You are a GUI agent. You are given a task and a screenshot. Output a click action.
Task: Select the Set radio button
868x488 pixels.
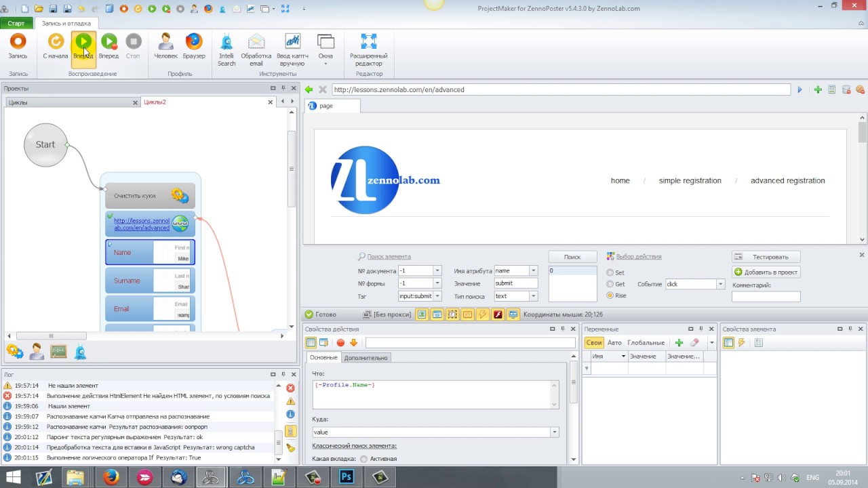coord(610,272)
